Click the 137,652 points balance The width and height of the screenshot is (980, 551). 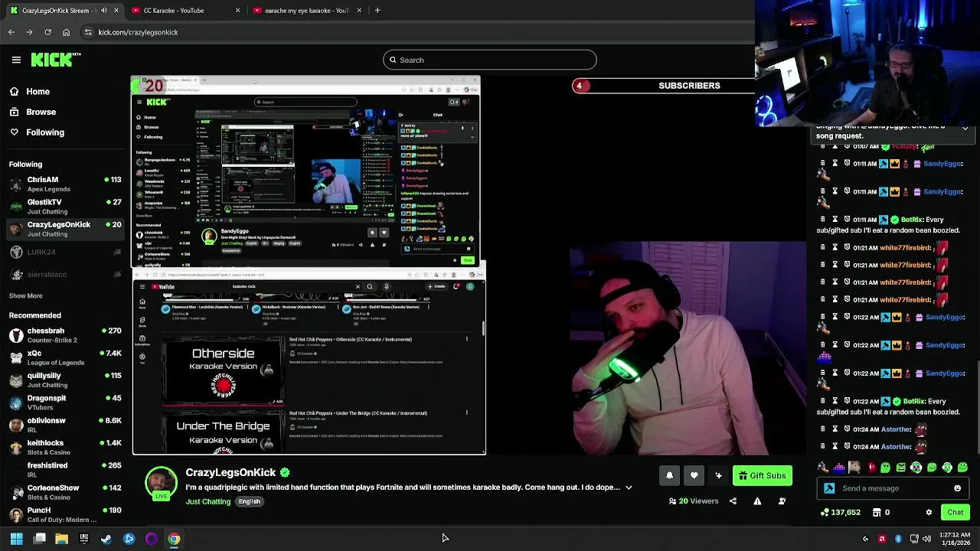coord(840,513)
